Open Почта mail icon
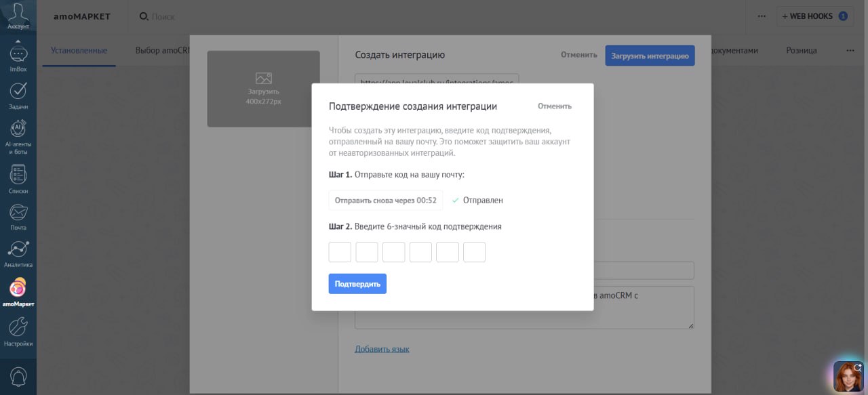Image resolution: width=868 pixels, height=395 pixels. pos(18,217)
